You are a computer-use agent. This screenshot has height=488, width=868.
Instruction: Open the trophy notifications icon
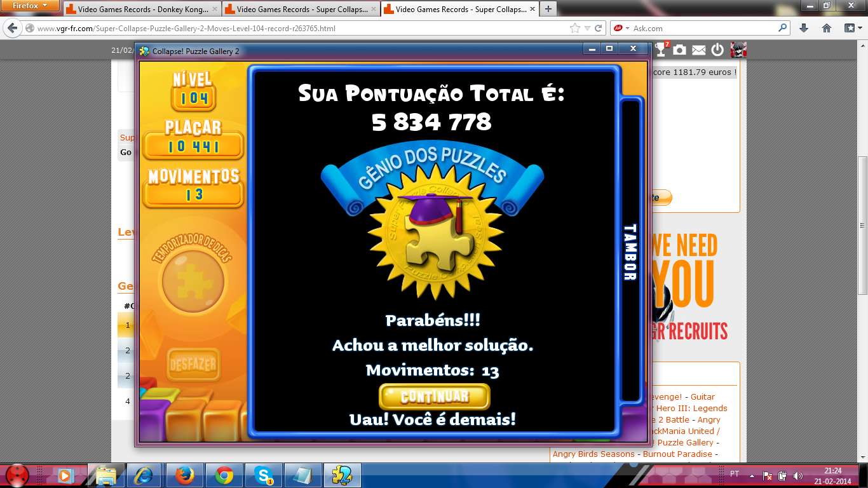pos(661,50)
